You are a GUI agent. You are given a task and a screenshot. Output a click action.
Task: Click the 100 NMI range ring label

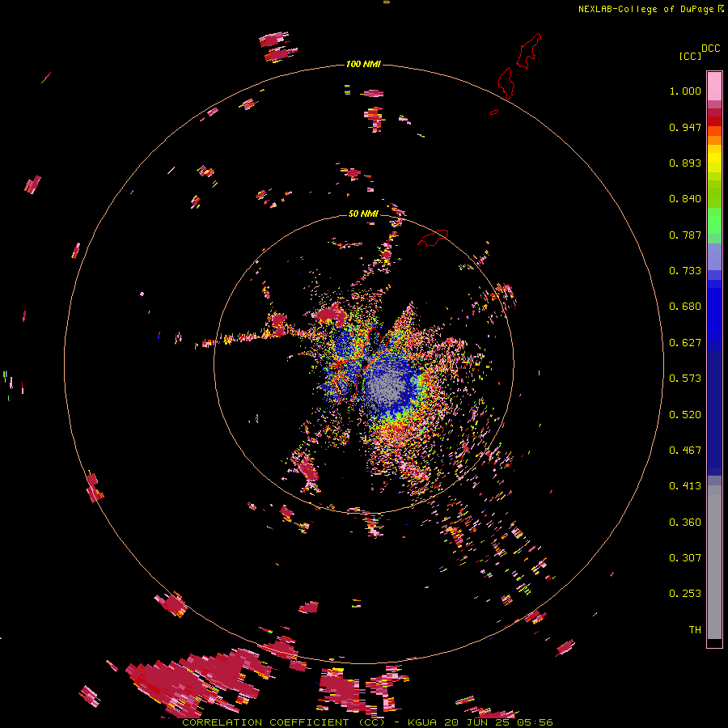pos(363,64)
